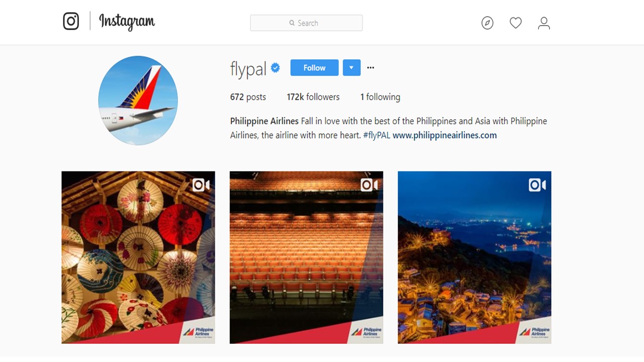Open the heart activity notifications icon
644x362 pixels.
tap(515, 23)
